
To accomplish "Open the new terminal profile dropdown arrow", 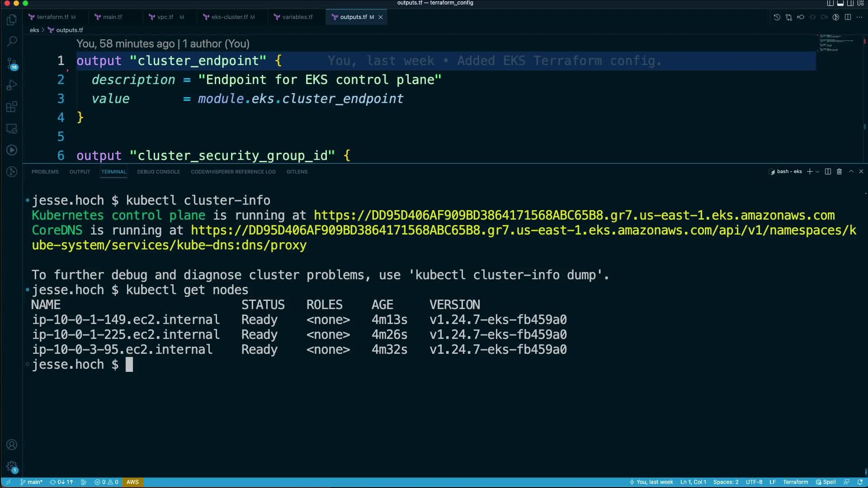I will [817, 172].
